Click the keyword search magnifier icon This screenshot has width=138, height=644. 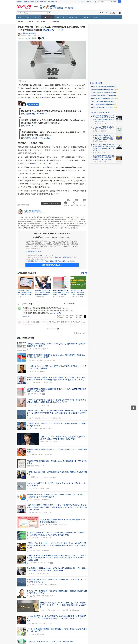click(49, 13)
